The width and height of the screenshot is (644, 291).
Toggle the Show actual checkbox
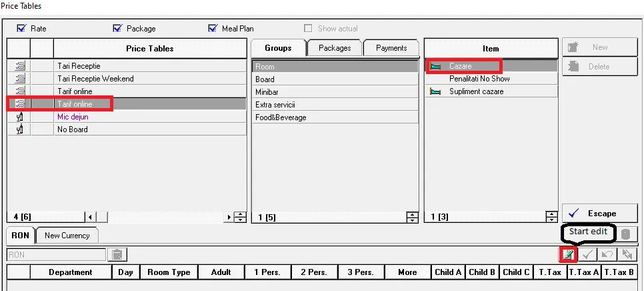point(308,28)
